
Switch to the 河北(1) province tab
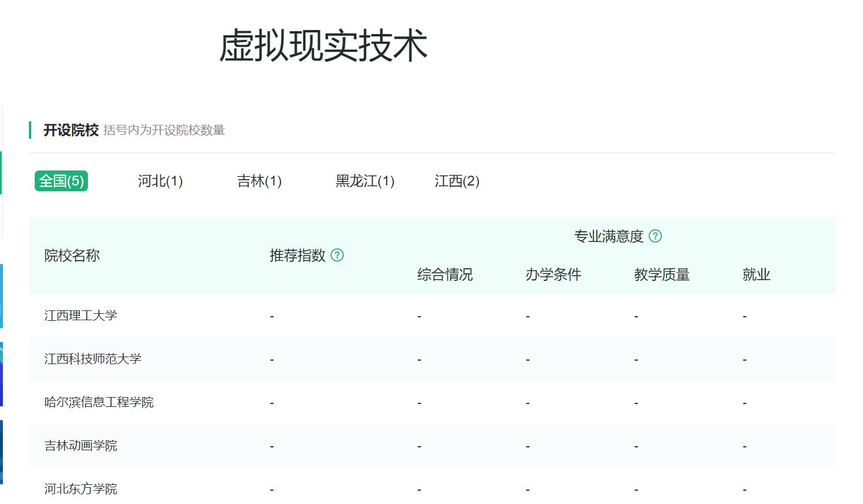[x=160, y=181]
